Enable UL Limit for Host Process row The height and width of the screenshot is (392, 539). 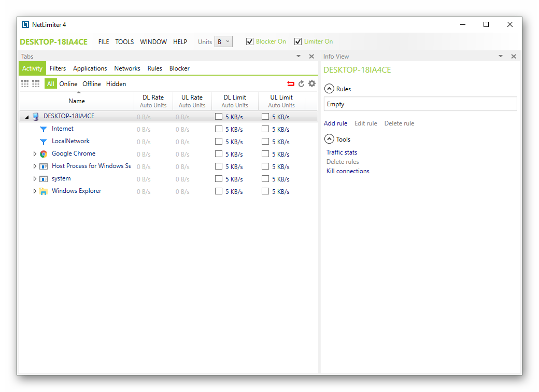[265, 166]
